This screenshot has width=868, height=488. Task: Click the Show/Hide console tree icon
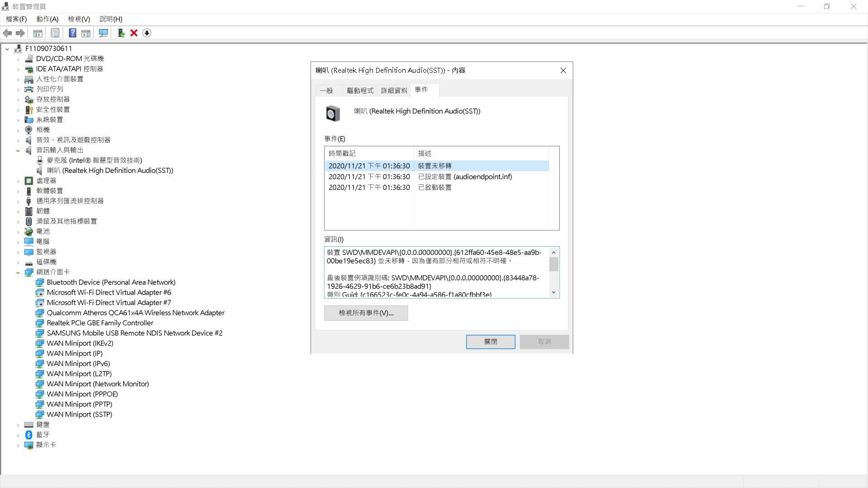coord(38,33)
